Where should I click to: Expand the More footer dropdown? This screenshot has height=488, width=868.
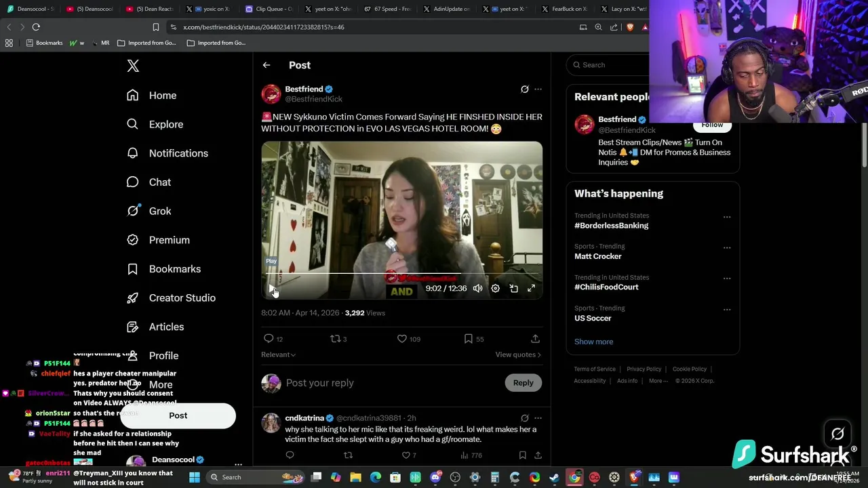tap(658, 381)
